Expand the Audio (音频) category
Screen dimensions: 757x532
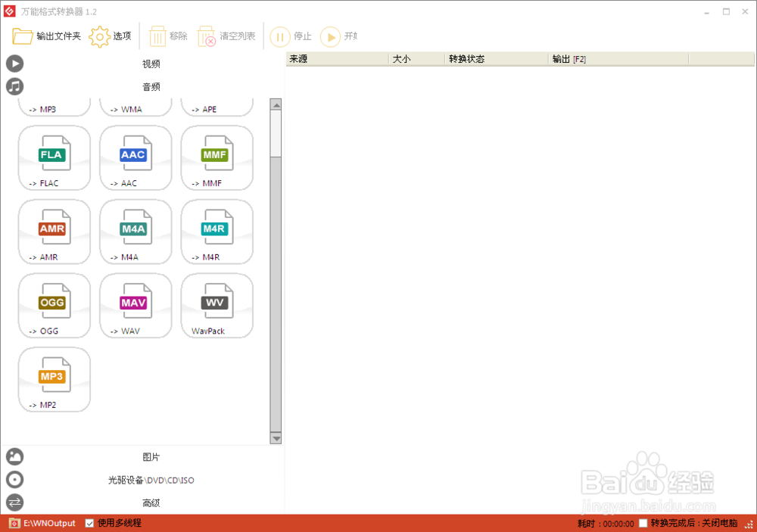(x=151, y=87)
